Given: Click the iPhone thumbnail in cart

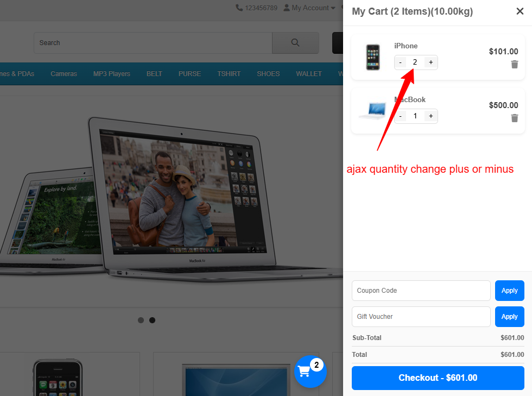Looking at the screenshot, I should pos(373,57).
